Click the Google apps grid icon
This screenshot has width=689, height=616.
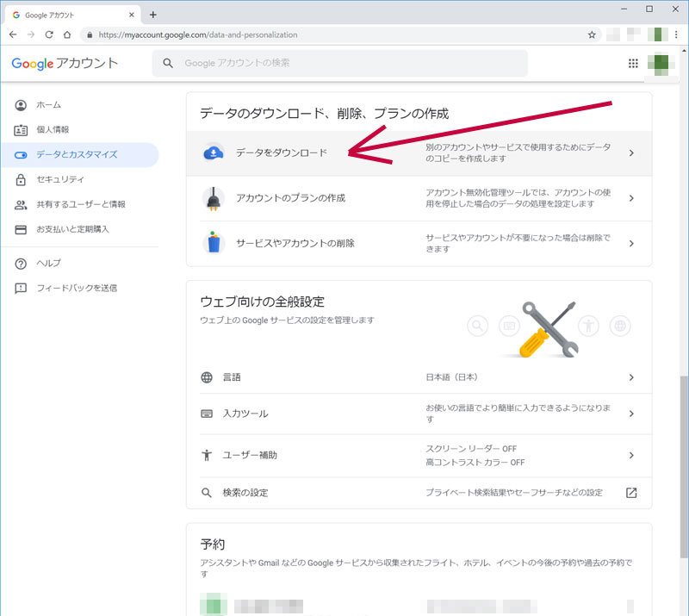coord(633,63)
